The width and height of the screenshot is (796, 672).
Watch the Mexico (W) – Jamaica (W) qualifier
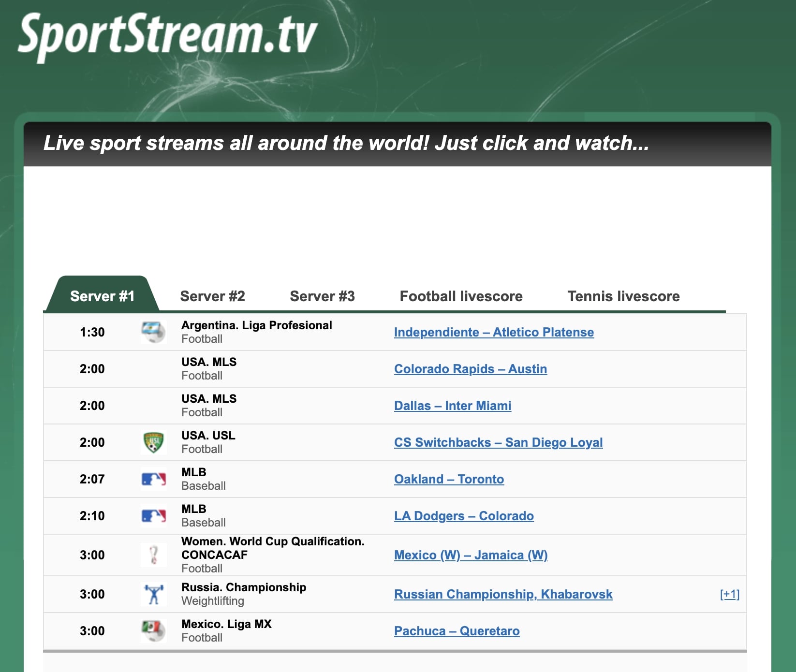coord(471,555)
